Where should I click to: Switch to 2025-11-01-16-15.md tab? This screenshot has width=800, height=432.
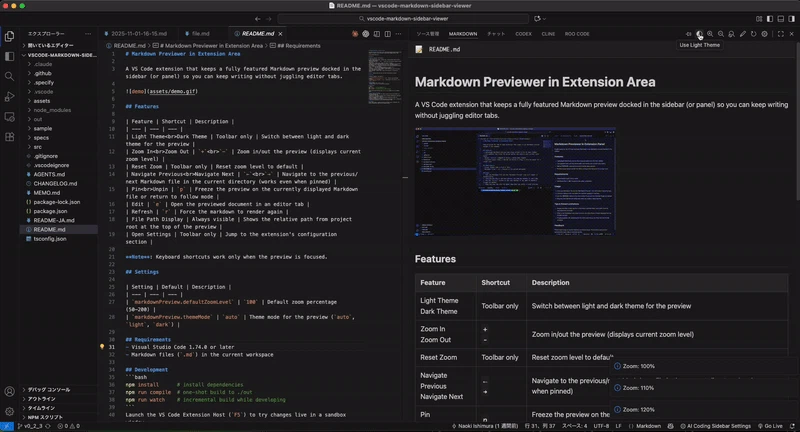tap(138, 34)
